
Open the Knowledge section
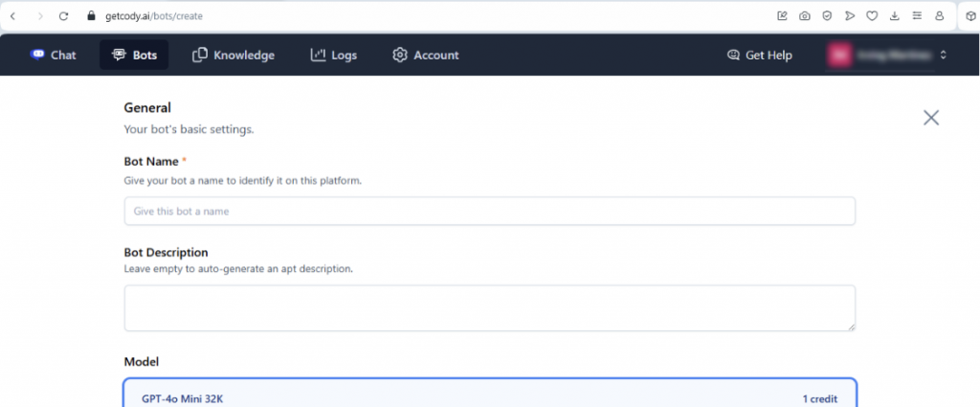(234, 56)
